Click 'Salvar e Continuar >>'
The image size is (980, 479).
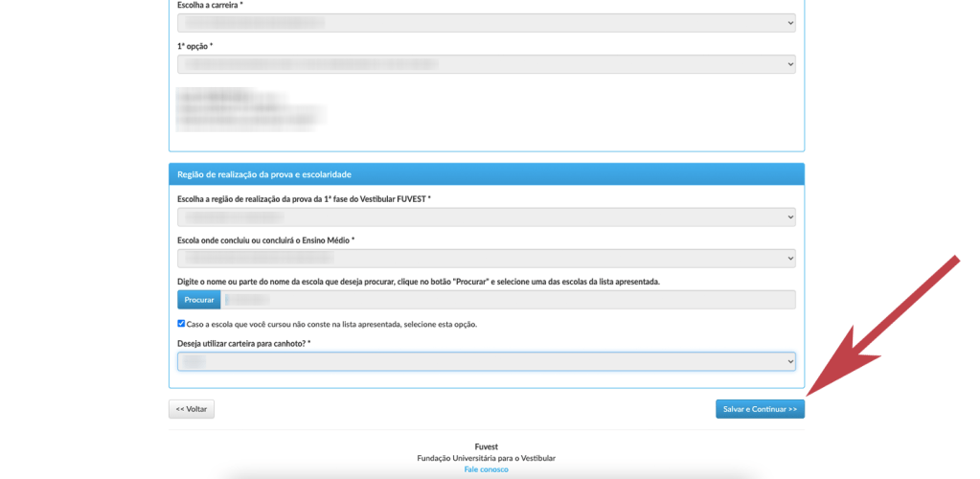(x=760, y=409)
